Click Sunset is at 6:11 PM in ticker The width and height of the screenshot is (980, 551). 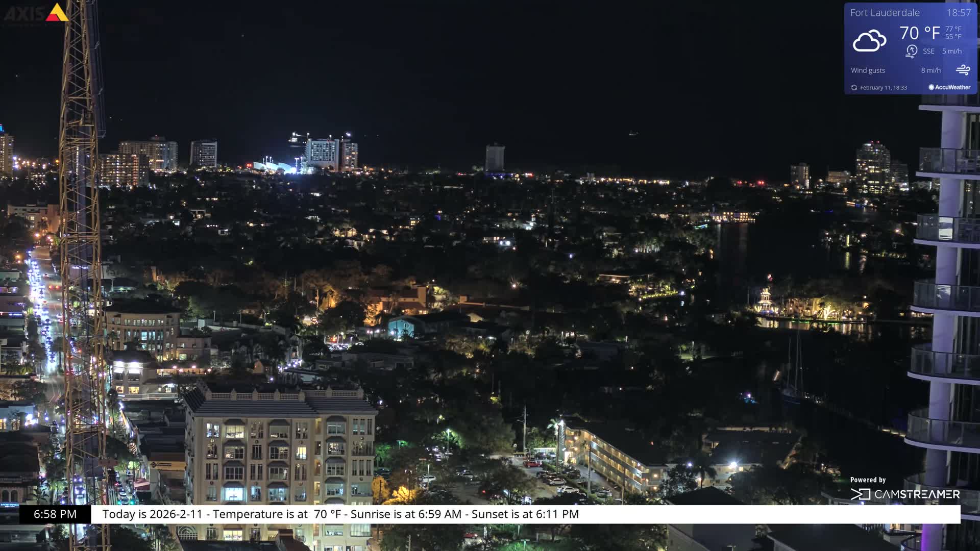(x=525, y=514)
